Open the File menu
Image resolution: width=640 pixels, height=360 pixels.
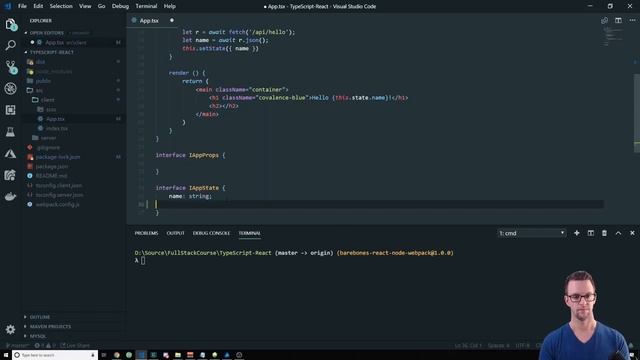[22, 6]
